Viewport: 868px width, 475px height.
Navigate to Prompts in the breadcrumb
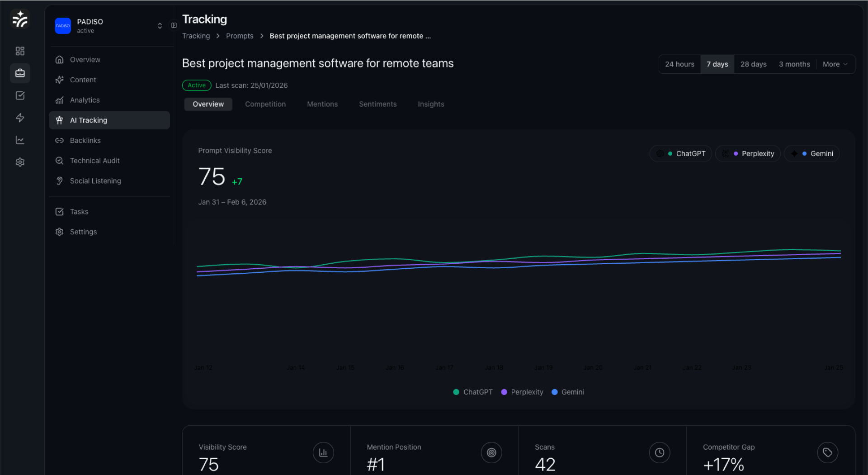(x=240, y=36)
